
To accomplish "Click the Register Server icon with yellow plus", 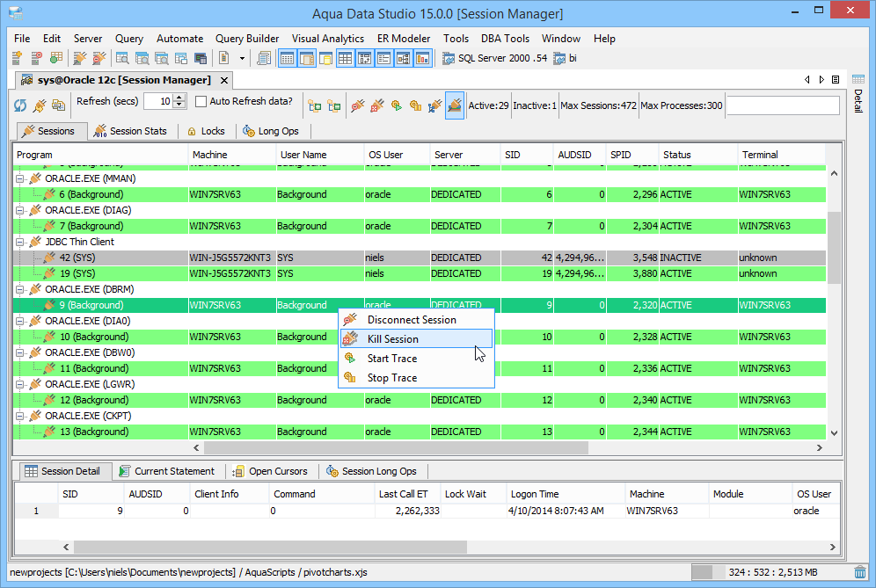I will click(x=18, y=57).
